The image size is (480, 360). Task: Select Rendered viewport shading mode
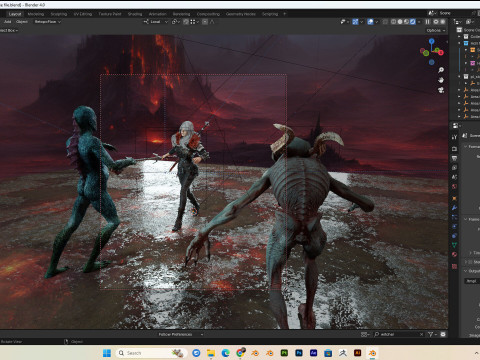413,22
